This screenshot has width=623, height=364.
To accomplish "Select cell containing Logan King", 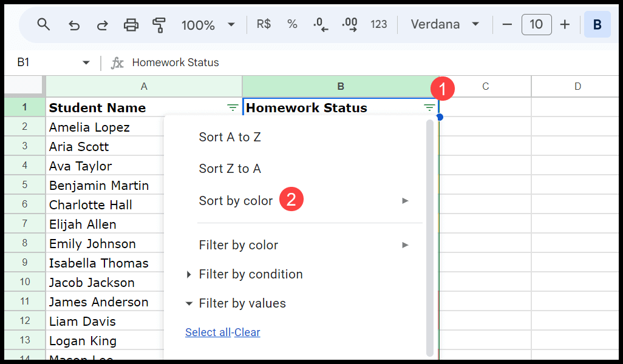I will coord(105,341).
